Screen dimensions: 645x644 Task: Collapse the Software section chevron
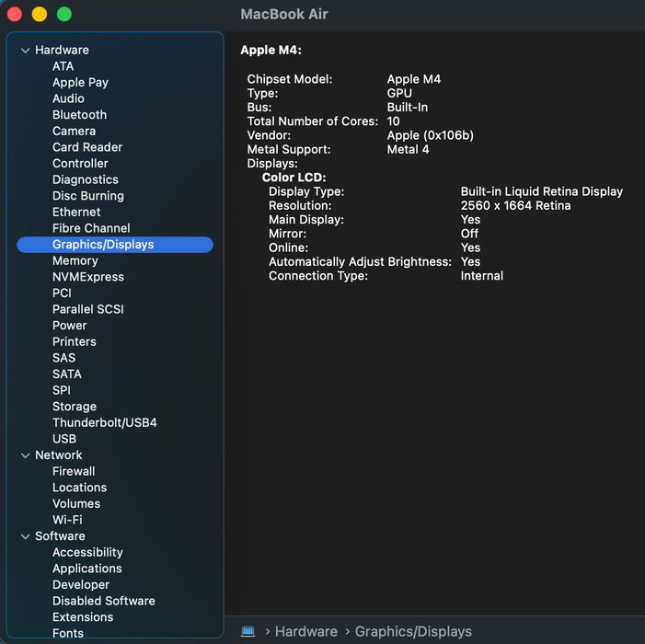point(26,536)
